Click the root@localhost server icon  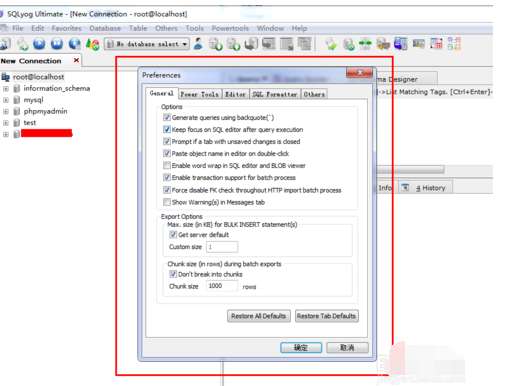click(x=6, y=77)
